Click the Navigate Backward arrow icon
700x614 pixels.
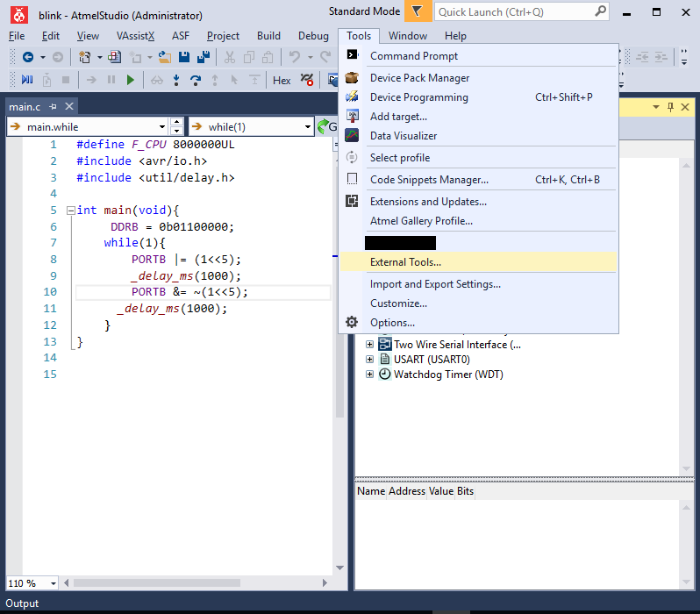[28, 57]
